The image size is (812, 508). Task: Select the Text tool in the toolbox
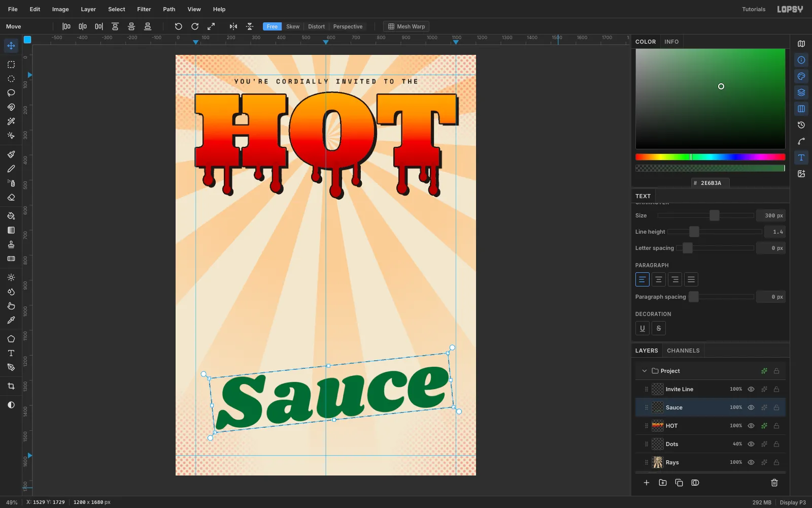[11, 353]
